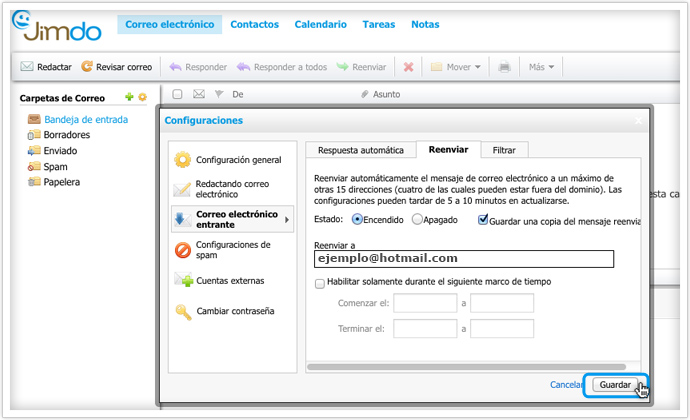
Task: Click the Responder arrow icon
Action: (x=175, y=67)
